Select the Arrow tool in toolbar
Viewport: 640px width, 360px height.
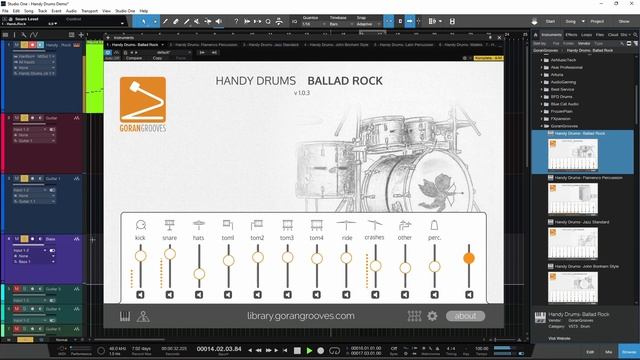click(x=144, y=21)
